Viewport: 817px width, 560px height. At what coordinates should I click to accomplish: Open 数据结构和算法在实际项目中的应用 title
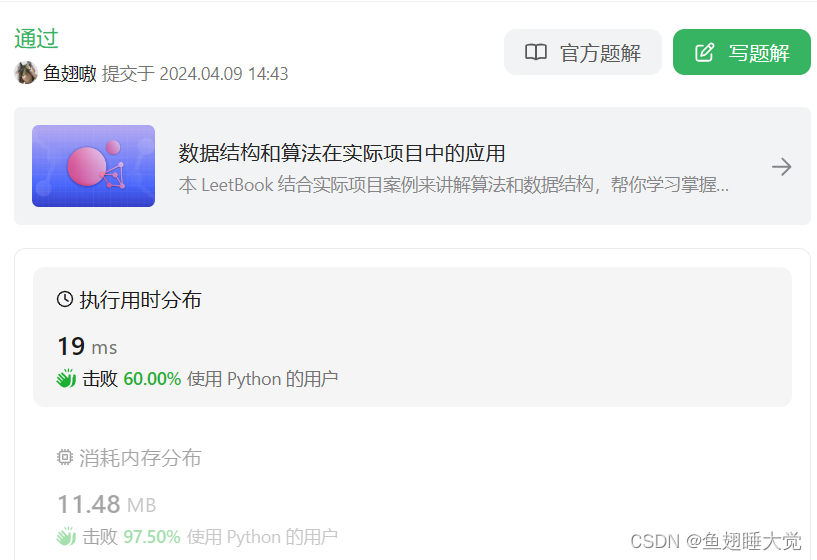(x=342, y=153)
